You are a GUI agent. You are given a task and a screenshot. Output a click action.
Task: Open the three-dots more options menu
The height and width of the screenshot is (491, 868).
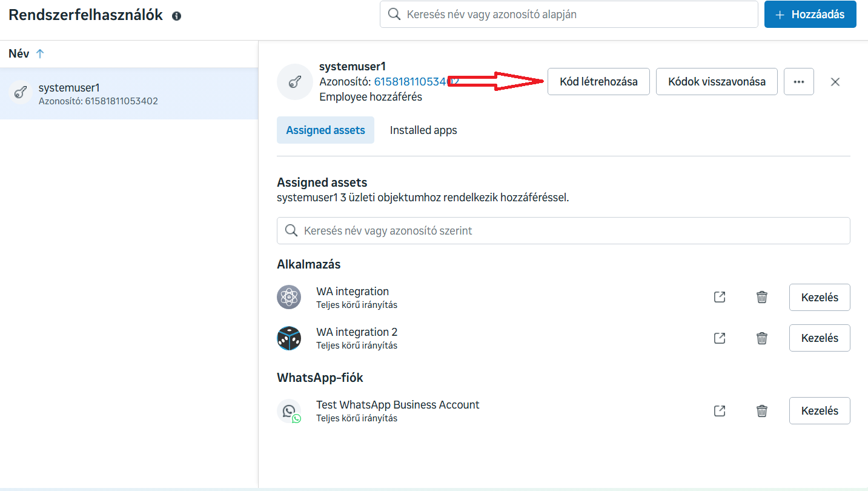(x=799, y=82)
